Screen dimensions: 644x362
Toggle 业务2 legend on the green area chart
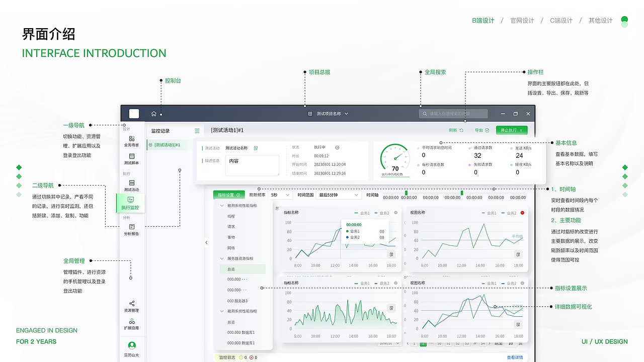[x=382, y=284]
